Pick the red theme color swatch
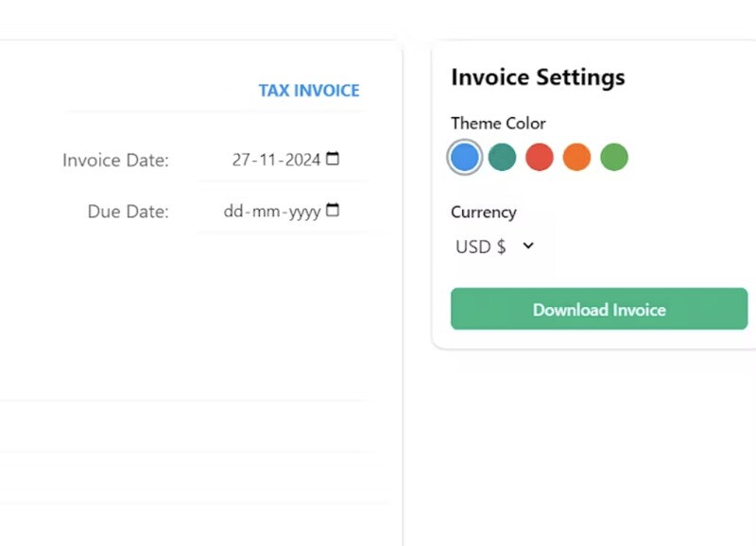This screenshot has height=546, width=756. tap(539, 157)
